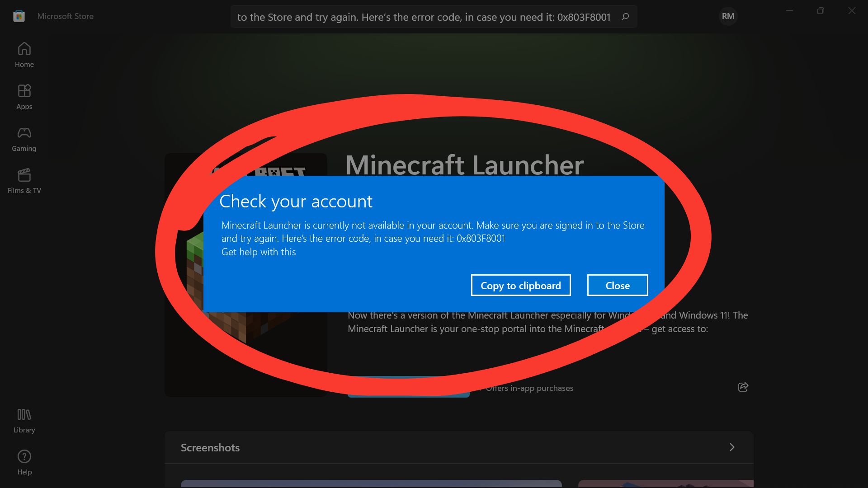Share the Minecraft Launcher page

pyautogui.click(x=743, y=387)
